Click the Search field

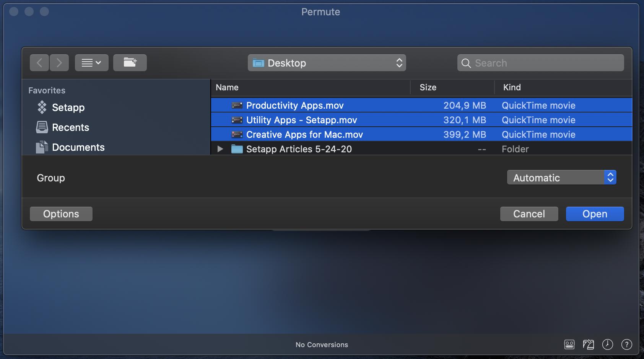(x=541, y=63)
